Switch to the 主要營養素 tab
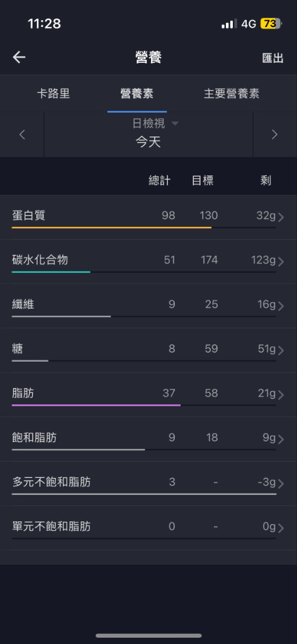This screenshot has width=297, height=644. [232, 93]
